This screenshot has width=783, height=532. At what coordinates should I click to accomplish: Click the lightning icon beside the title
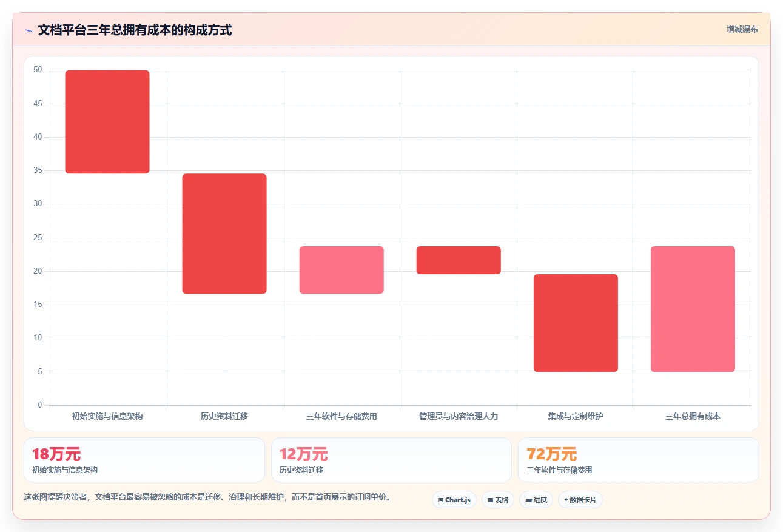click(29, 30)
